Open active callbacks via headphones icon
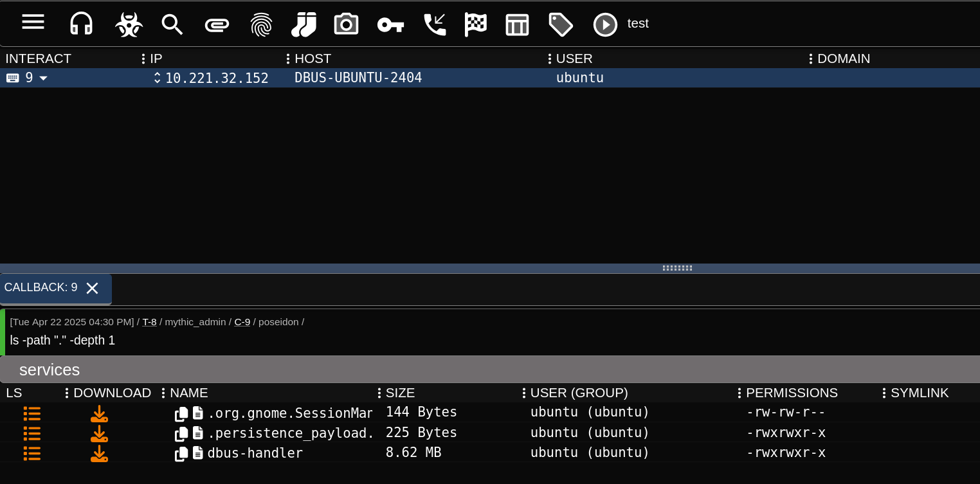This screenshot has height=484, width=980. (x=82, y=24)
